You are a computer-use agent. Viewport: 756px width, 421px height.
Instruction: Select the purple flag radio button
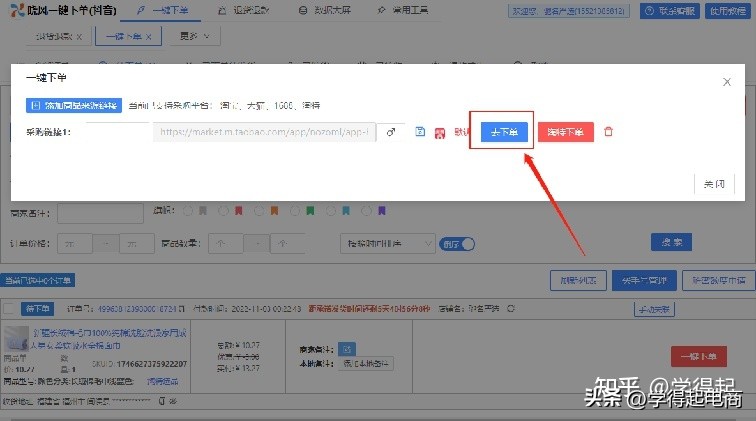click(366, 211)
